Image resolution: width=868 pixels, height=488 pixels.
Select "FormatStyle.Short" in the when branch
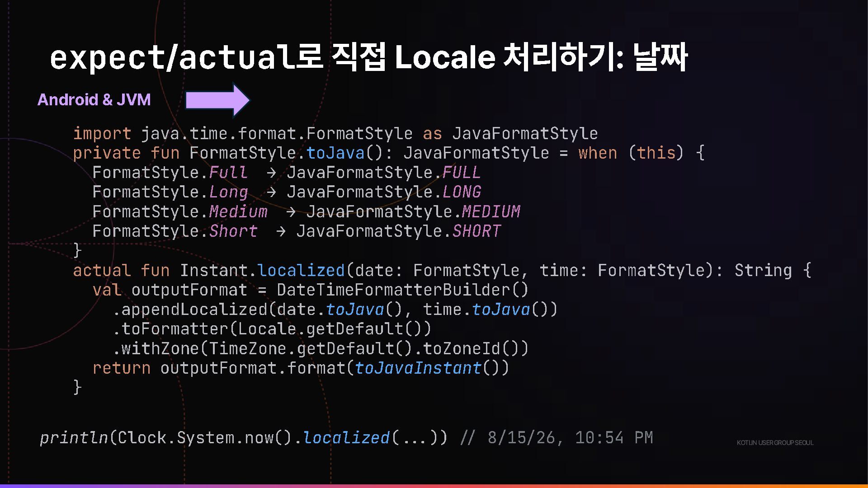tap(175, 231)
